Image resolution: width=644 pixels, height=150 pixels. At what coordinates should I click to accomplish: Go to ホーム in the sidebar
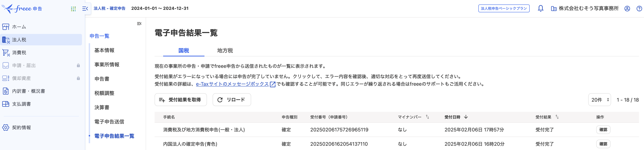(x=19, y=27)
